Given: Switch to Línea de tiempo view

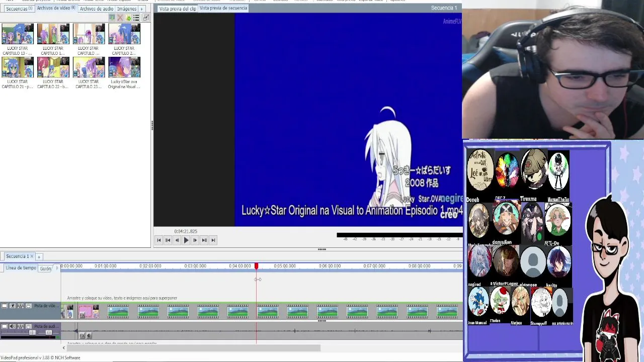Looking at the screenshot, I should [21, 268].
